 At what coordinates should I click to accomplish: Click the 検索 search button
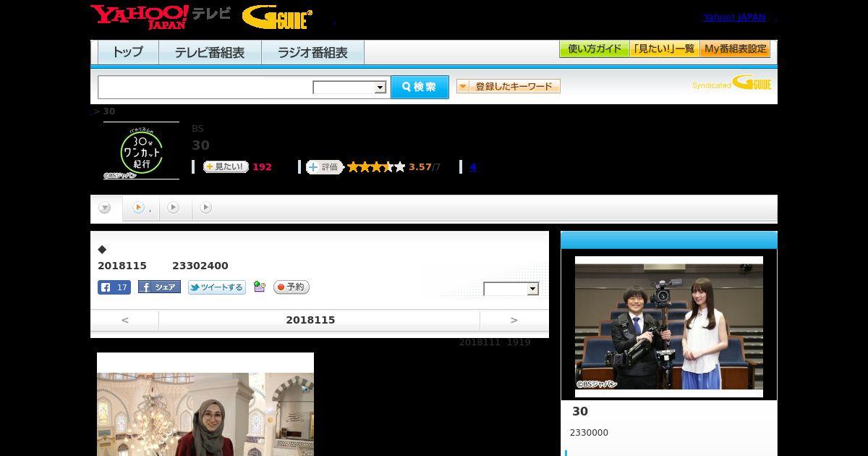click(x=420, y=87)
